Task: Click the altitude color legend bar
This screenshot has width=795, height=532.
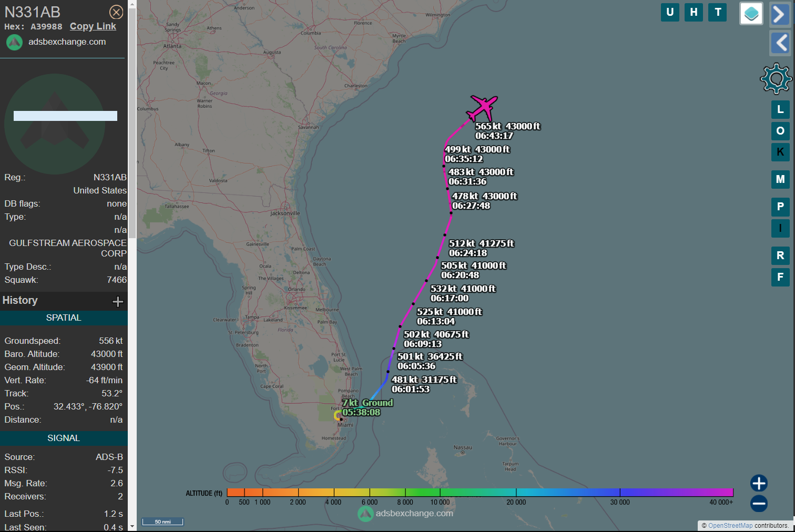Action: click(480, 493)
